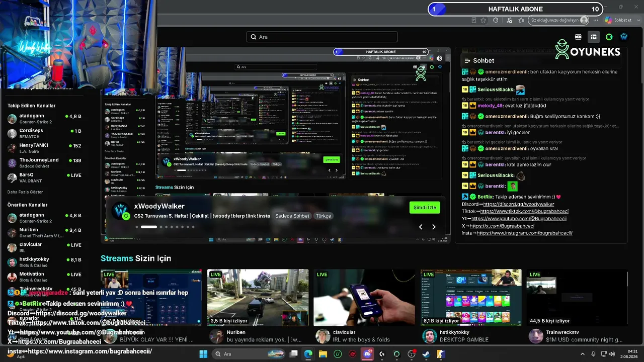Open atadogann under 'Önerilen Kanallar'
This screenshot has height=362, width=644.
coord(44,218)
